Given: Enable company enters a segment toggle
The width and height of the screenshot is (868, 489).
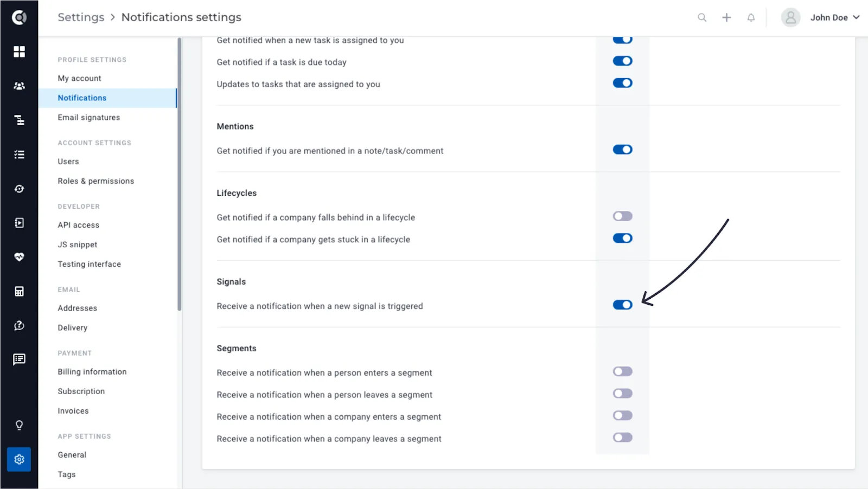Looking at the screenshot, I should (623, 415).
